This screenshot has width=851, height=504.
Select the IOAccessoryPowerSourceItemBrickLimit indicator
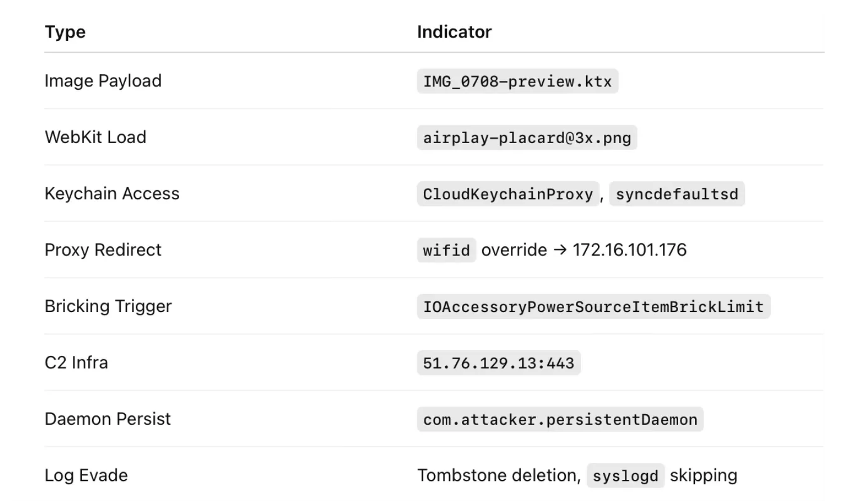593,306
